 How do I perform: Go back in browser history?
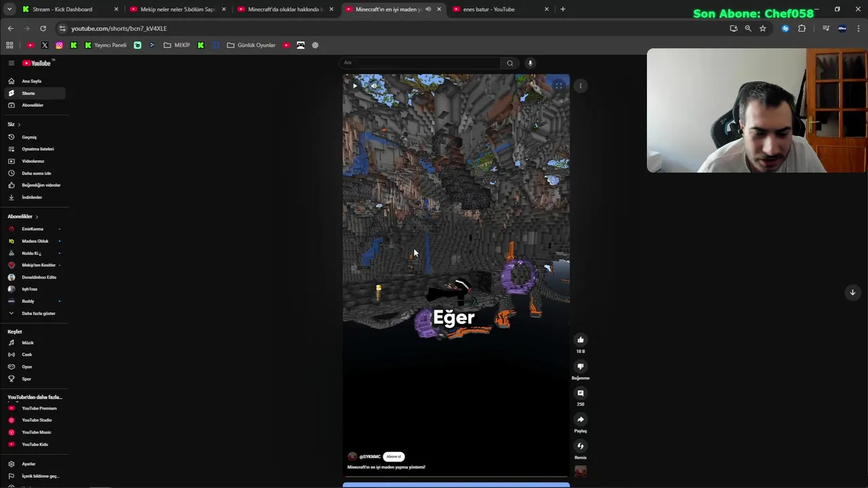(x=10, y=28)
